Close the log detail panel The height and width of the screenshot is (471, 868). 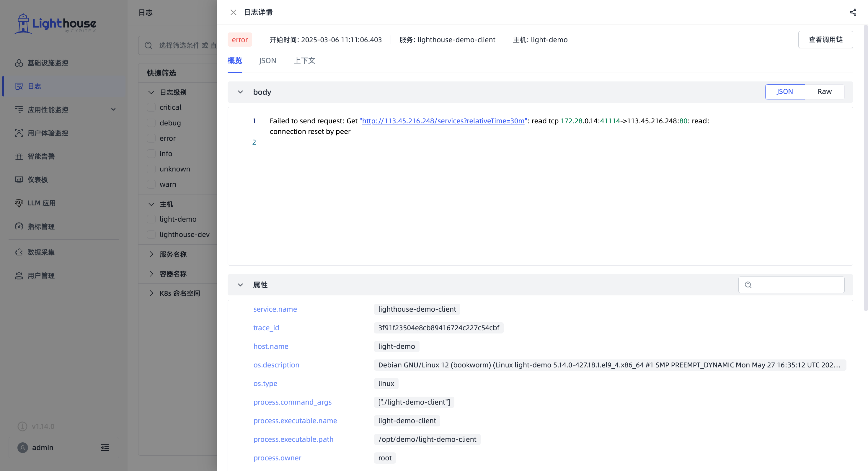pos(233,12)
